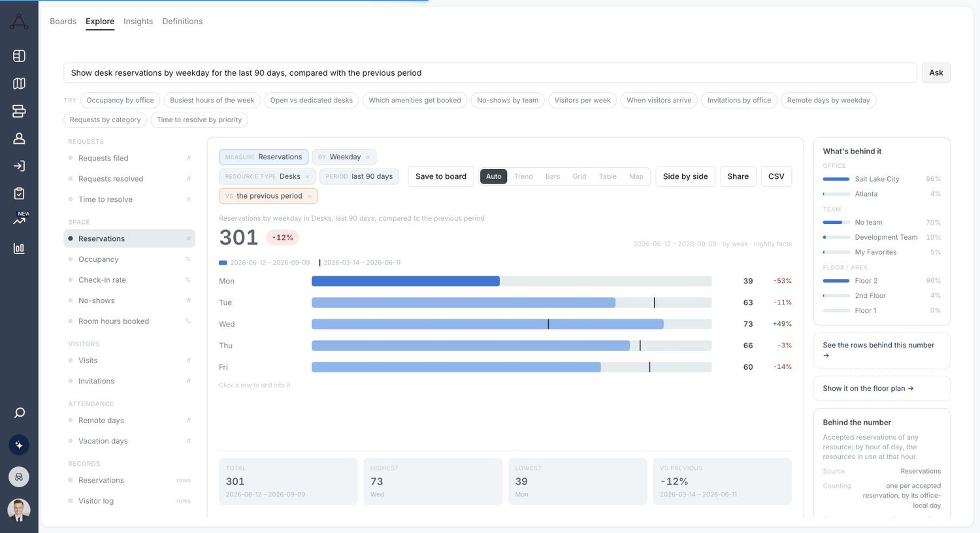Click Show it on the floor plan
Image resolution: width=980 pixels, height=533 pixels.
pyautogui.click(x=881, y=388)
